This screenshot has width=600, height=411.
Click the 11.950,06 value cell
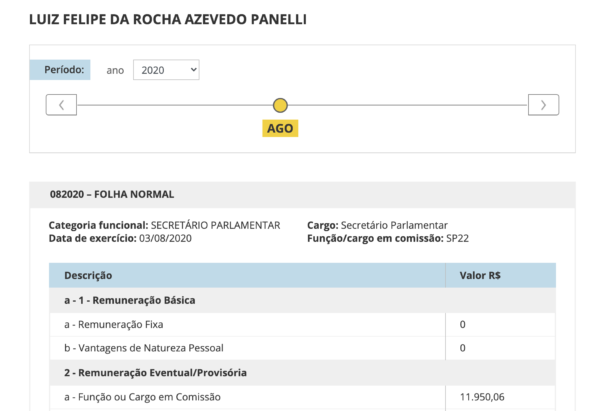[501, 397]
